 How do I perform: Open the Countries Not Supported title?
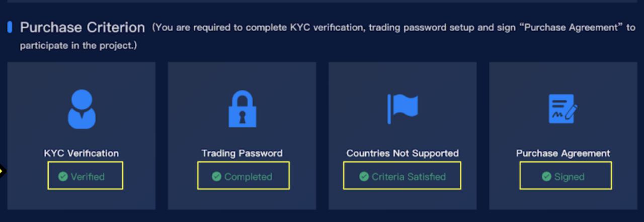(403, 153)
